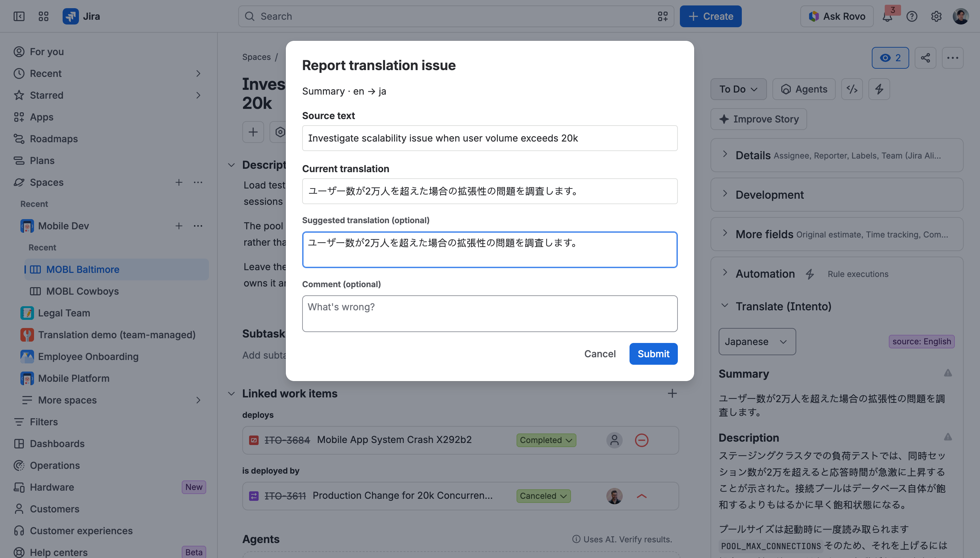Open Canceled status dropdown for ITO-3611
Screen dimensions: 980x558
pos(543,496)
